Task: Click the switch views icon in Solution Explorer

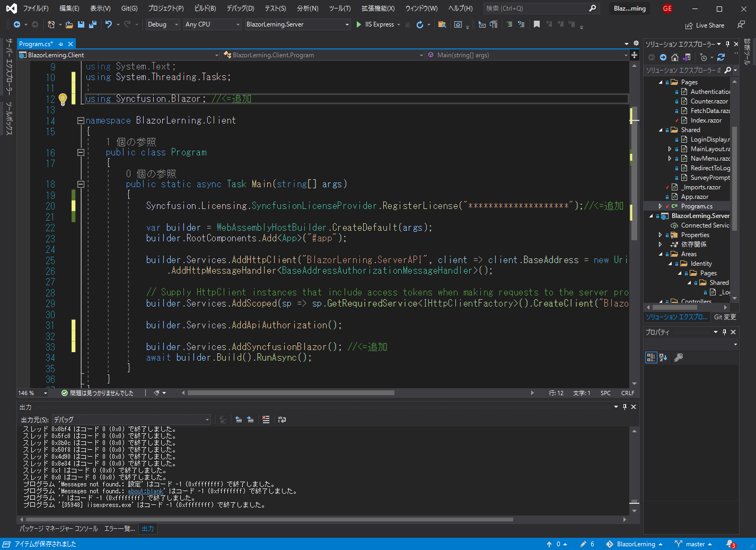Action: (x=687, y=57)
